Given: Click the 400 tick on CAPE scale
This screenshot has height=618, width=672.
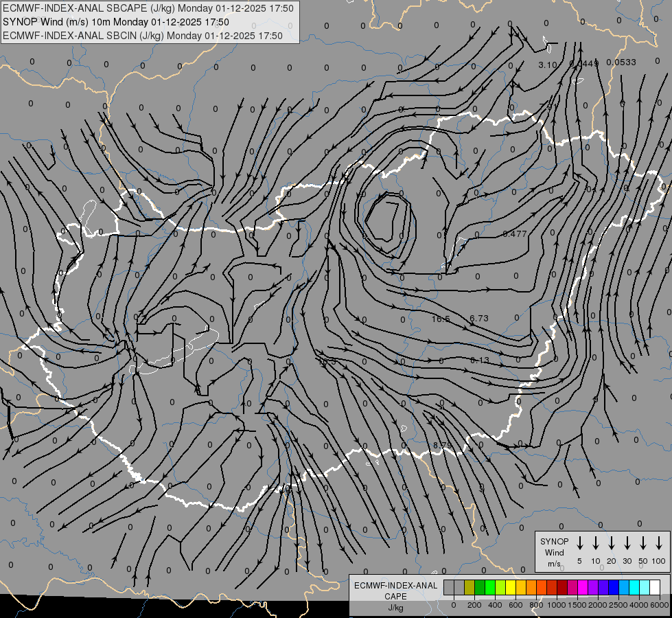Looking at the screenshot, I should 495,605.
